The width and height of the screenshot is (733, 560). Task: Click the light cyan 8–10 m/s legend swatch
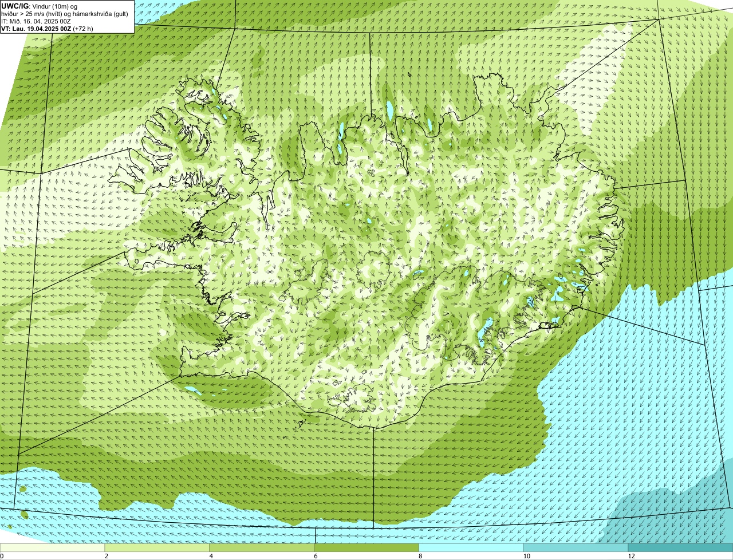coord(471,547)
